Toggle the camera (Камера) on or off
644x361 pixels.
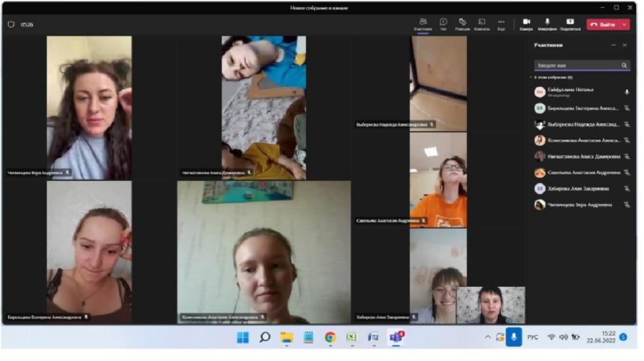526,24
